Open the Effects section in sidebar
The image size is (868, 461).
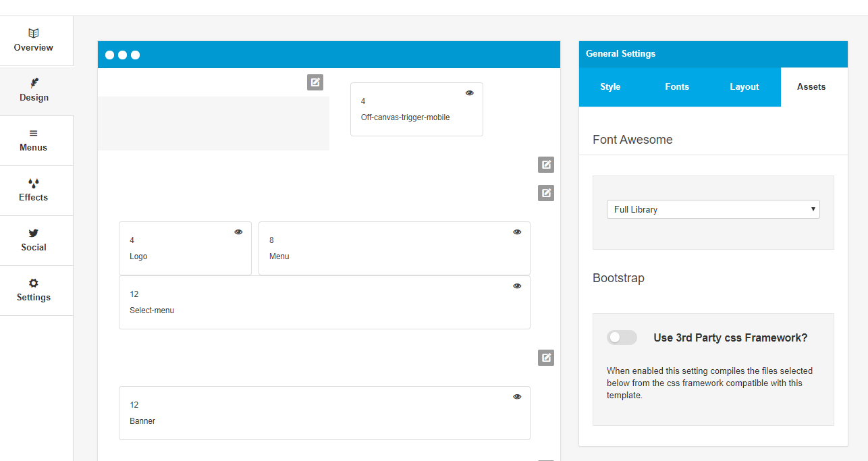point(36,191)
